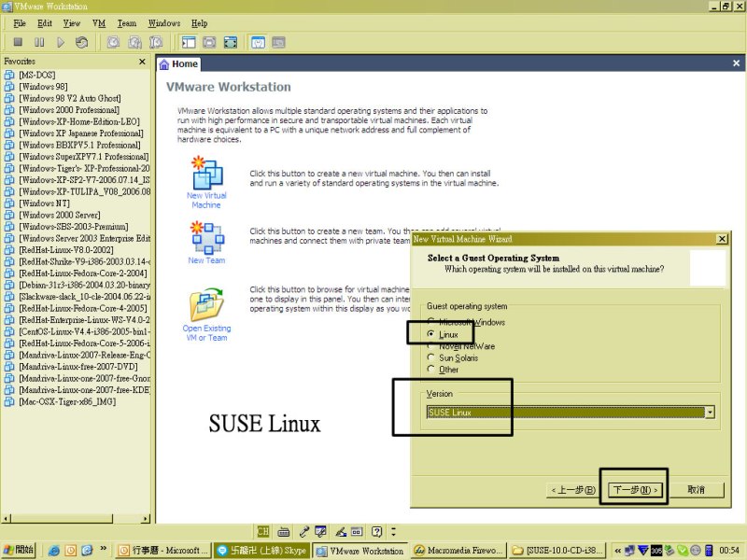Open the Help menu
Viewport: 747px width, 560px height.
click(200, 23)
